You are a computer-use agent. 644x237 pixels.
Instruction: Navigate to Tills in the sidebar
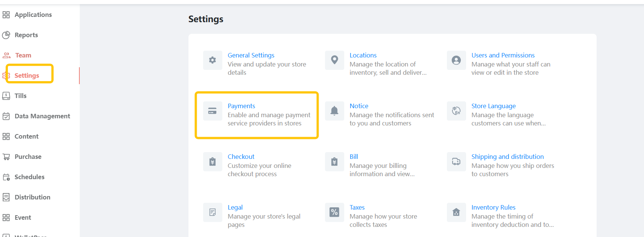pyautogui.click(x=20, y=96)
